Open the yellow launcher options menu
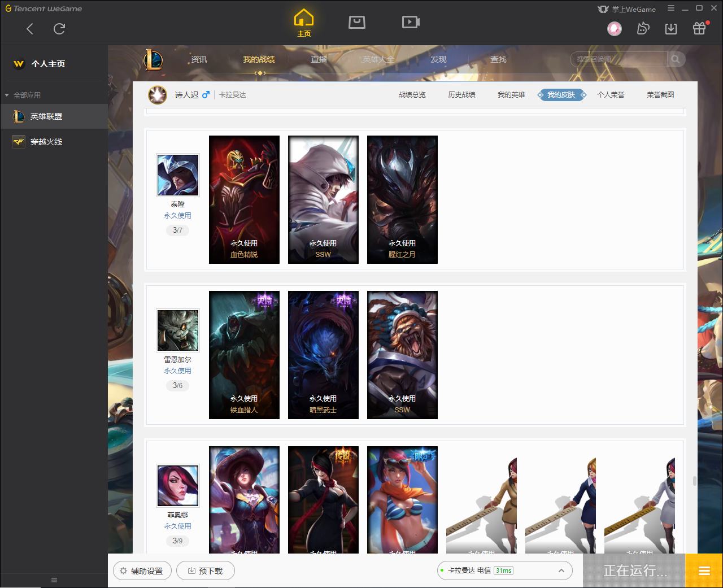723x588 pixels. tap(704, 570)
